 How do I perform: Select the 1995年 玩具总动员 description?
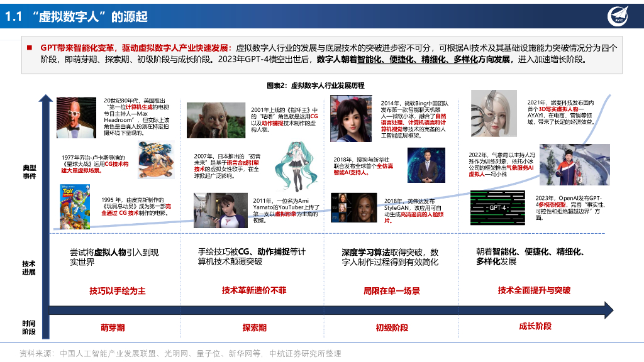click(136, 206)
